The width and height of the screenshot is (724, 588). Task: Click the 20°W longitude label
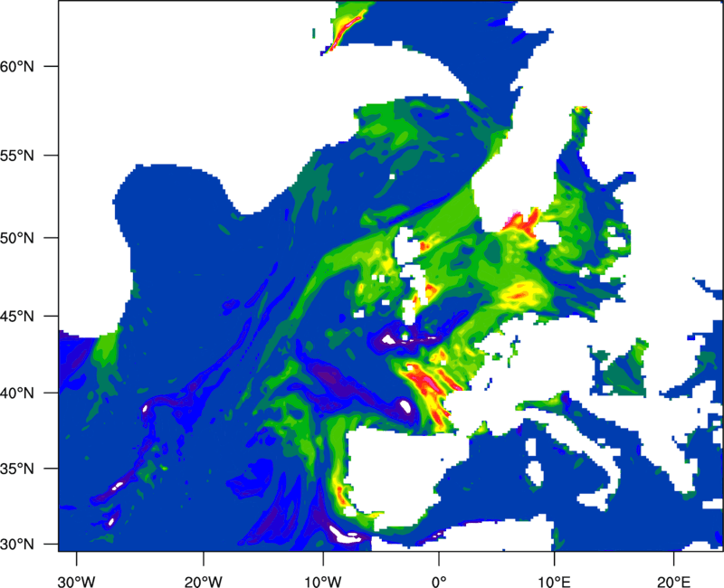click(x=203, y=582)
